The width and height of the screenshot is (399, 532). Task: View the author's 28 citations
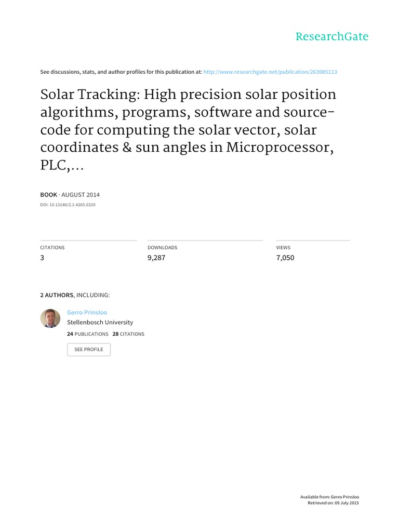(128, 334)
